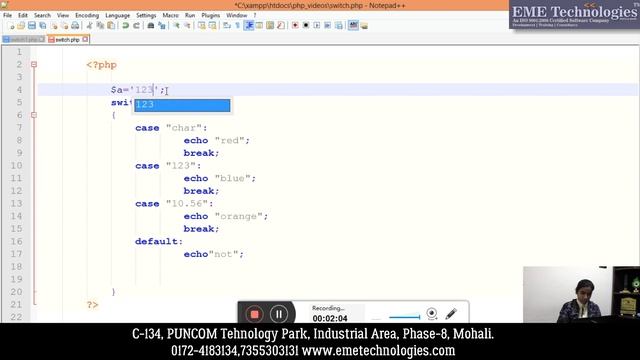Open the Plugins menu
The height and width of the screenshot is (360, 640).
point(211,15)
